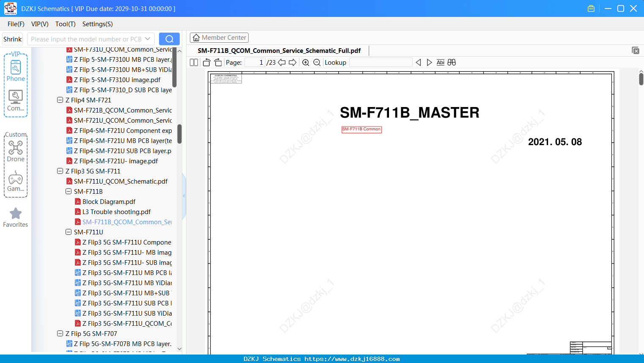Zoom in on the PDF
This screenshot has width=644, height=363.
[306, 63]
